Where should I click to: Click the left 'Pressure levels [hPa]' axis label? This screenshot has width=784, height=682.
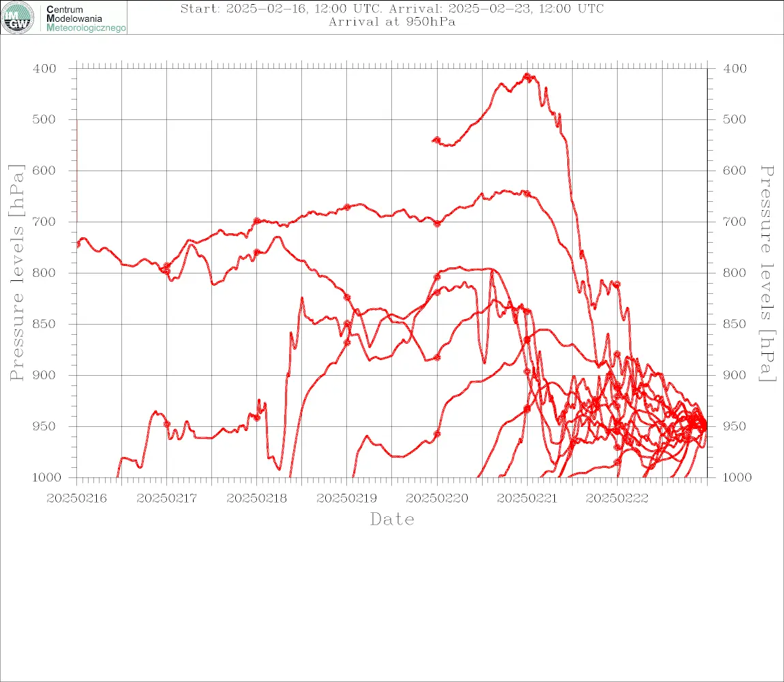click(x=16, y=273)
